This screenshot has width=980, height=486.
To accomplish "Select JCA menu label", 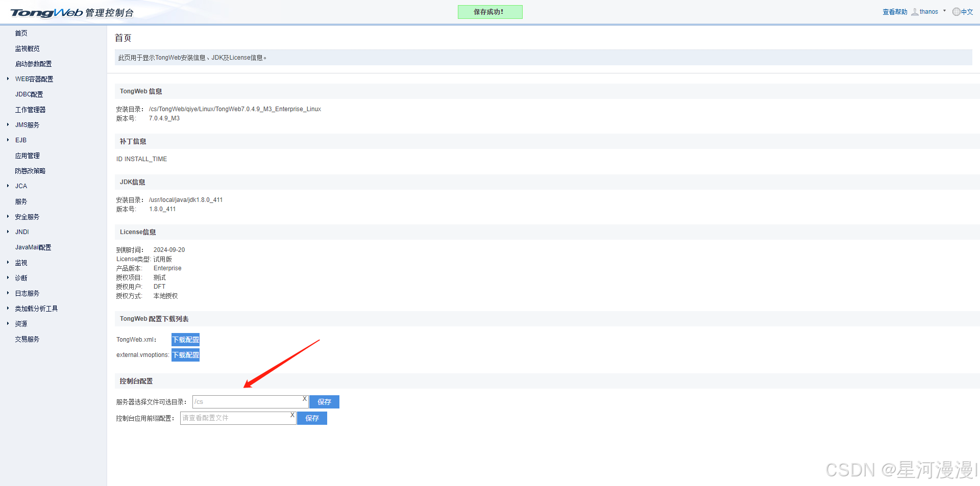I will coord(21,186).
